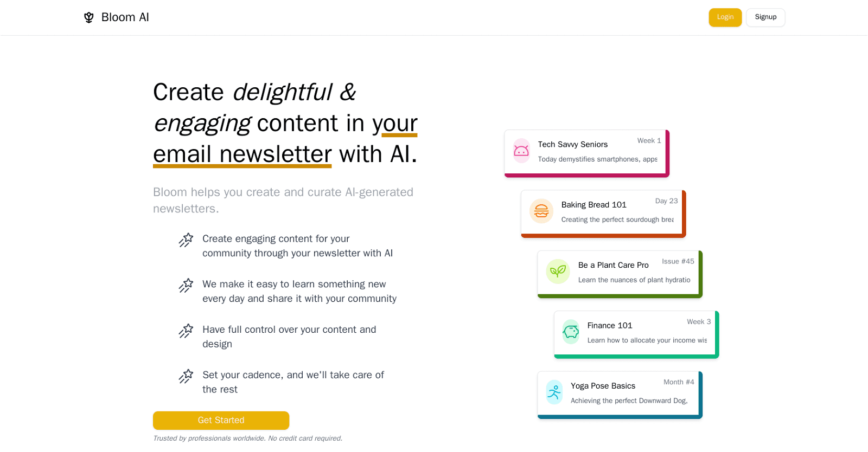
Task: Click the Bloom AI brand name text
Action: tap(125, 17)
